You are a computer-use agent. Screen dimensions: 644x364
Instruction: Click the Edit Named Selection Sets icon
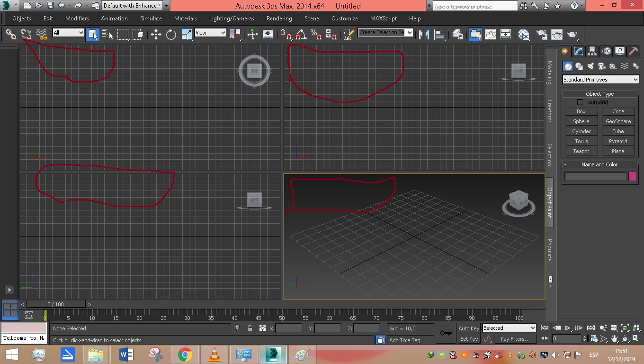[348, 34]
